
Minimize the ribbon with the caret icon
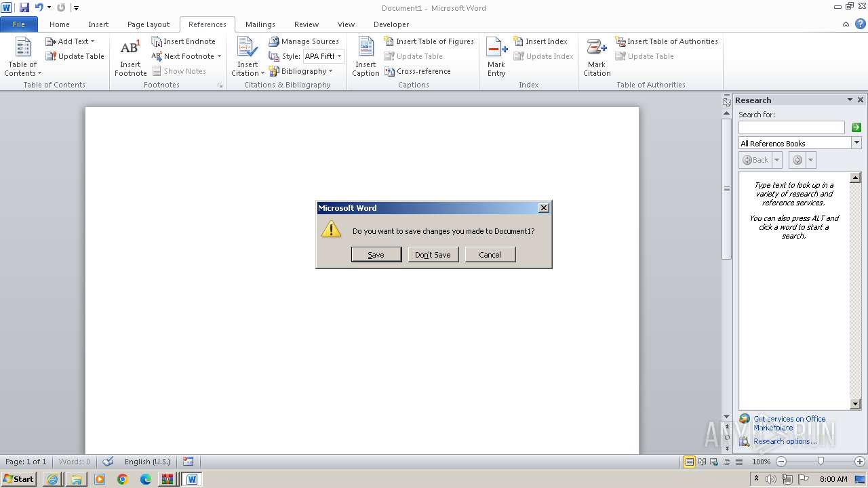point(846,24)
